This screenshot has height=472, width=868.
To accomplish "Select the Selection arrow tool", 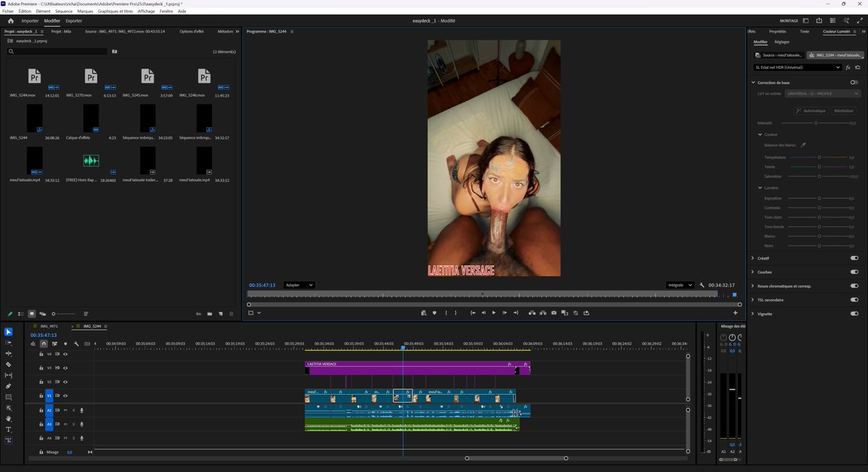I will [9, 332].
